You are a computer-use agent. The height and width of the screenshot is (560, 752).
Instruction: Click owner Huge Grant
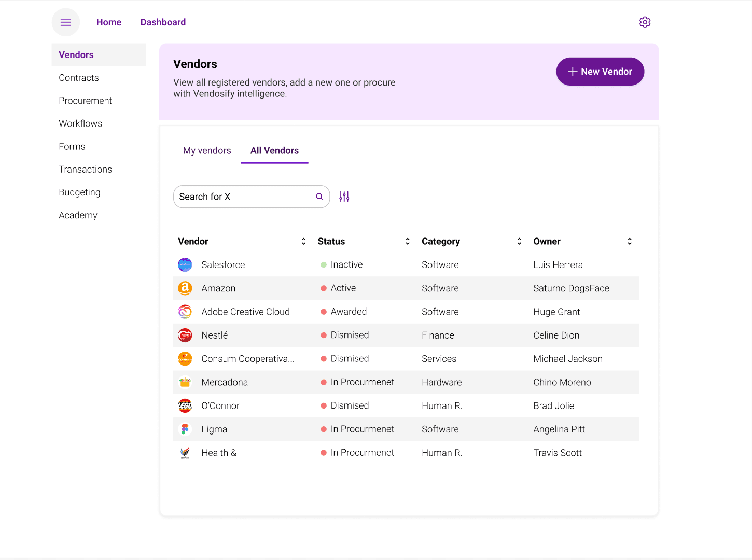pyautogui.click(x=556, y=312)
